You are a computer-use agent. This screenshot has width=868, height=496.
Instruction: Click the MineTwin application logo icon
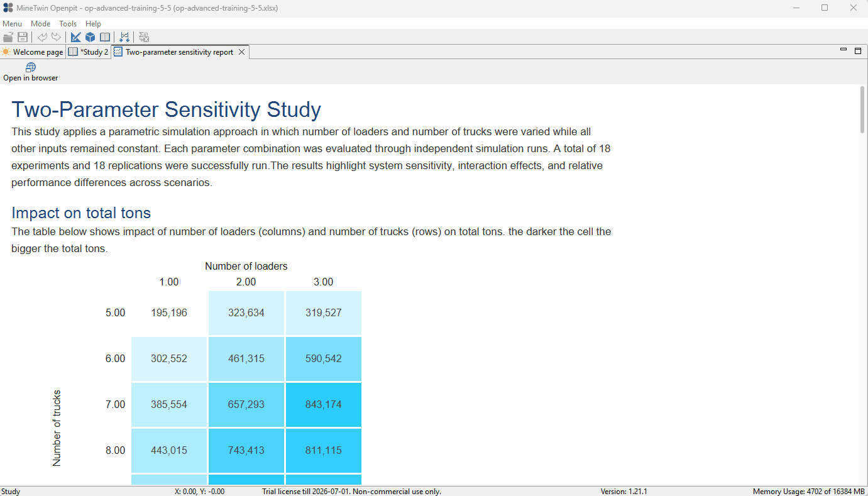[8, 8]
